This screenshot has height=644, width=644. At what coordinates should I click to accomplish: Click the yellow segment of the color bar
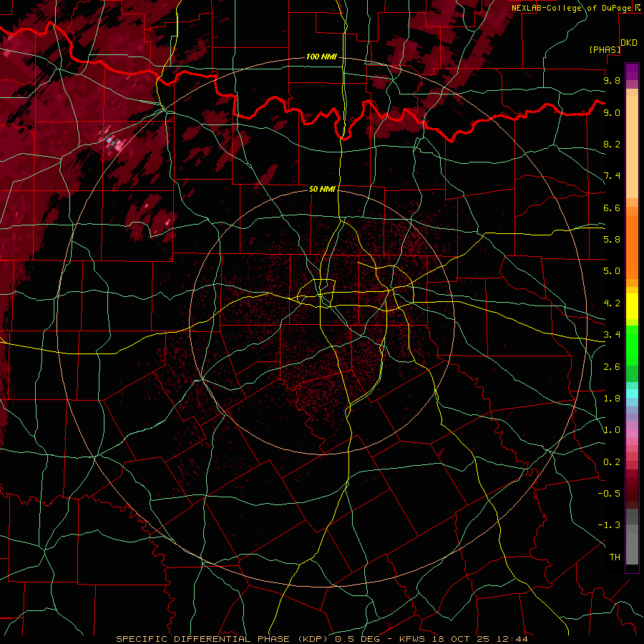[x=632, y=306]
